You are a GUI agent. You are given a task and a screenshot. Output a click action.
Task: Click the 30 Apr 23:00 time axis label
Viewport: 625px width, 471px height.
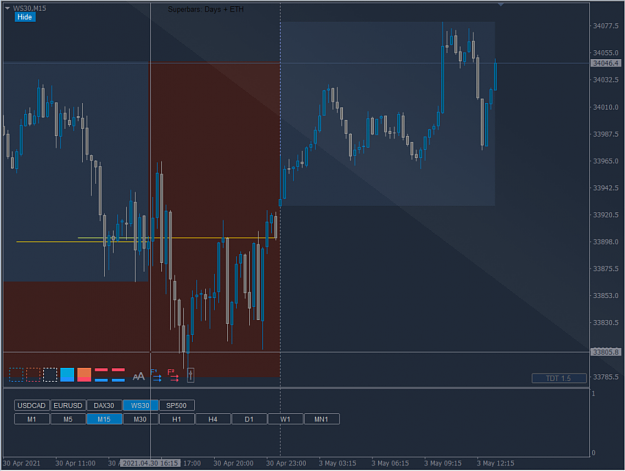tap(286, 463)
